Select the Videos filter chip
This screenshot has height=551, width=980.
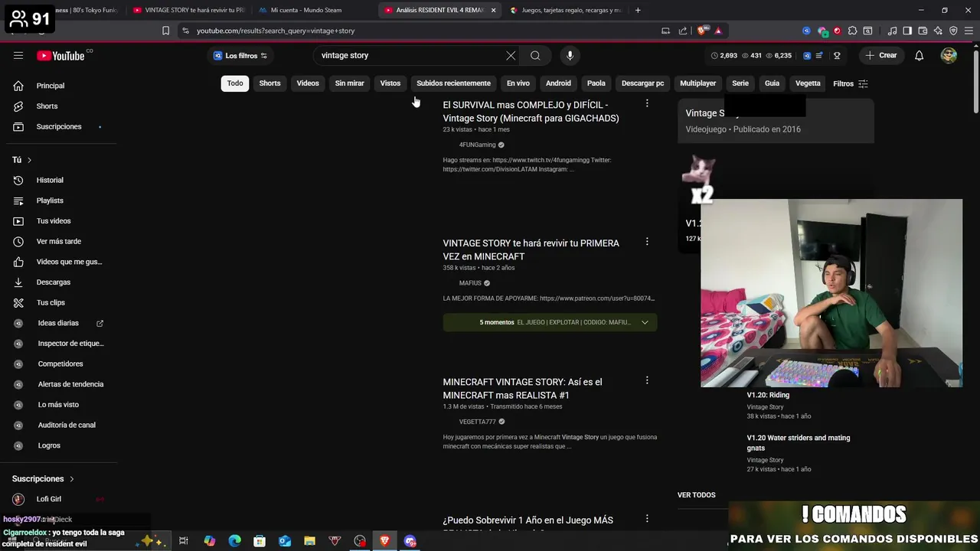point(308,83)
